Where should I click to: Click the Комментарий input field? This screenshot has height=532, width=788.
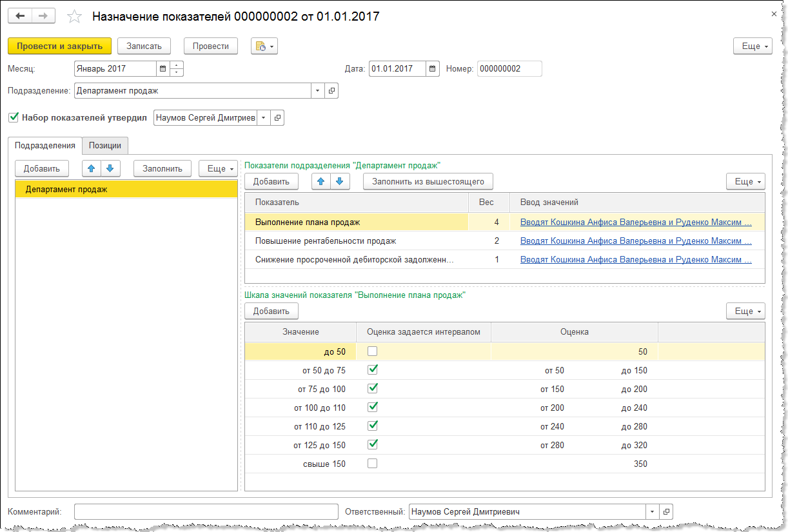(x=206, y=512)
